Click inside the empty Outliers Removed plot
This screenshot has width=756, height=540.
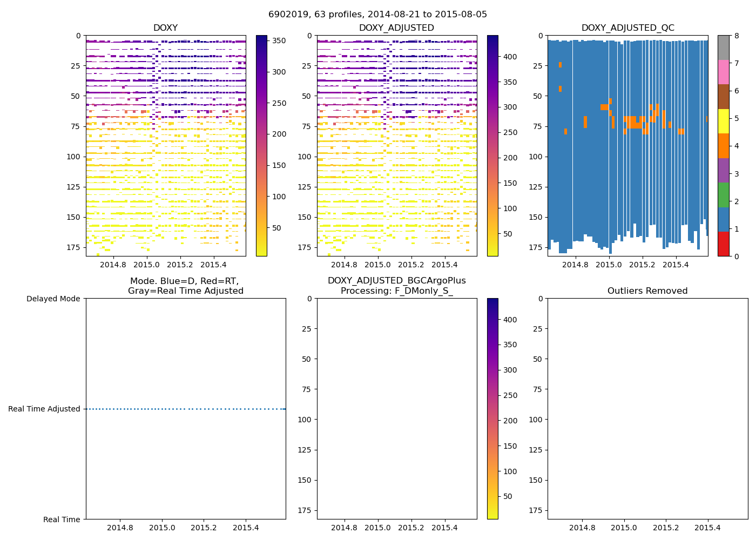[647, 409]
